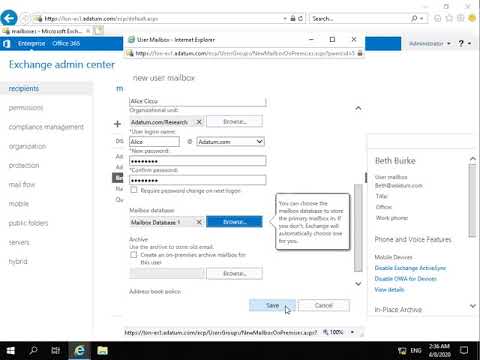Toggle Require password change on next logon
Viewport: 480px width, 360px height.
coord(134,190)
